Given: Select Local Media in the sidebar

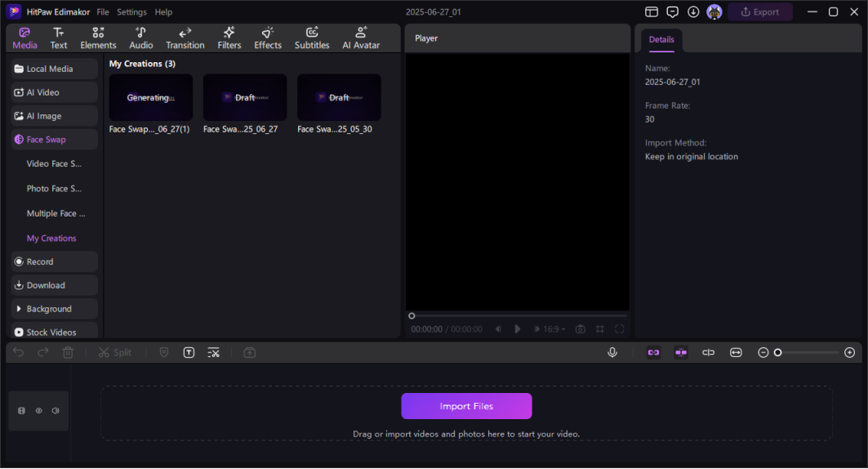Looking at the screenshot, I should point(54,69).
